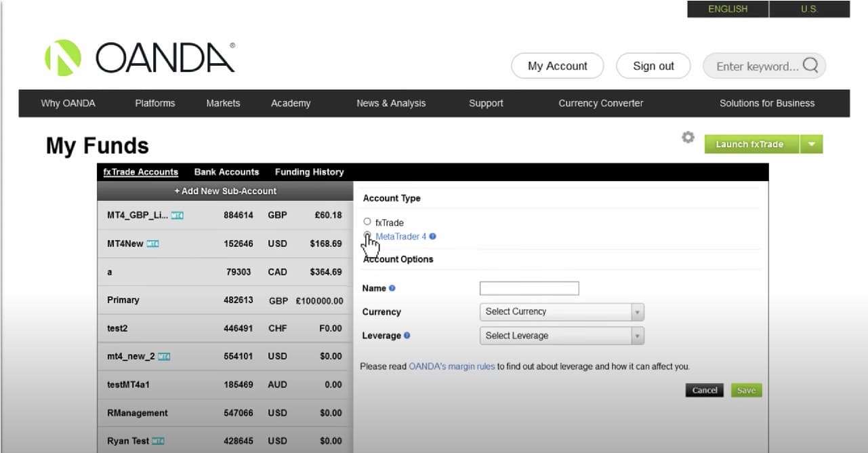Click the info icon next to MetaTrader 4
The width and height of the screenshot is (868, 453).
pyautogui.click(x=433, y=237)
